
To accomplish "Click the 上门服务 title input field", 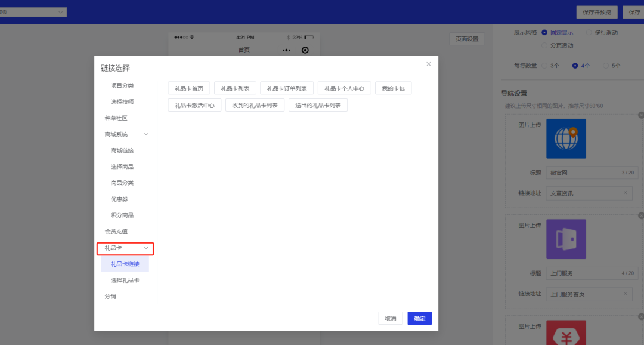I will point(589,273).
